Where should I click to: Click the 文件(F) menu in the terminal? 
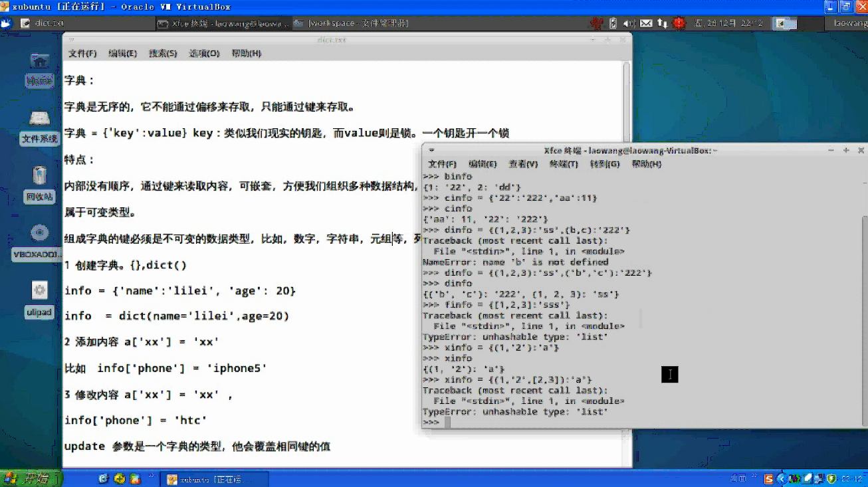tap(441, 163)
